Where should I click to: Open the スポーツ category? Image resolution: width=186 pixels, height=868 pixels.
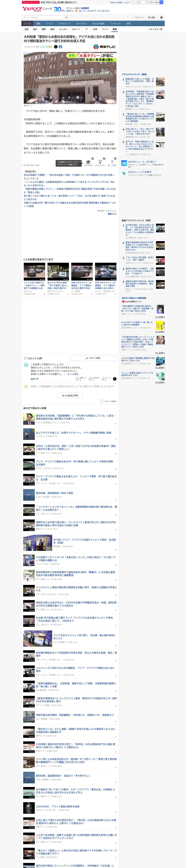76,29
